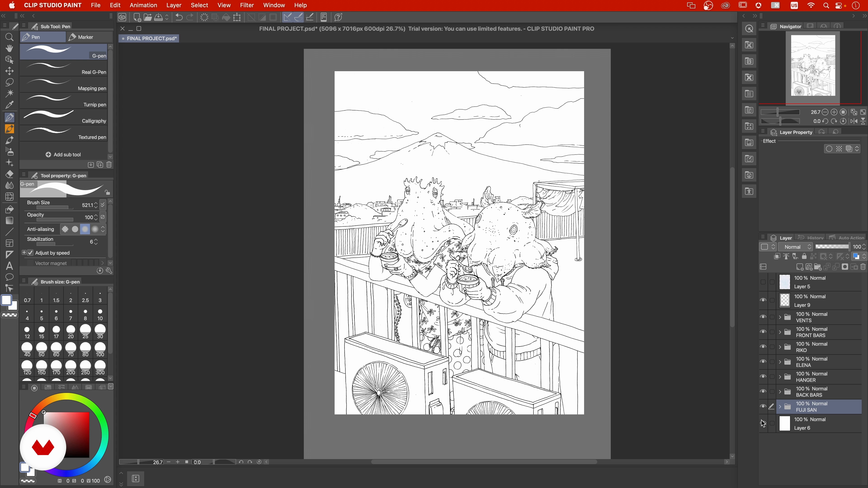Click Add sub tool button
The width and height of the screenshot is (868, 488).
(63, 155)
